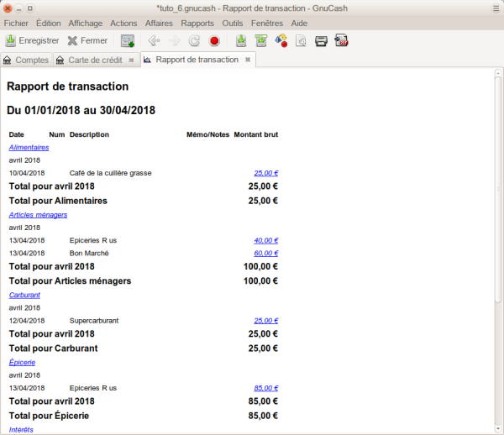Close the Carte de crédit tab
Viewport: 504px width, 435px height.
point(131,60)
